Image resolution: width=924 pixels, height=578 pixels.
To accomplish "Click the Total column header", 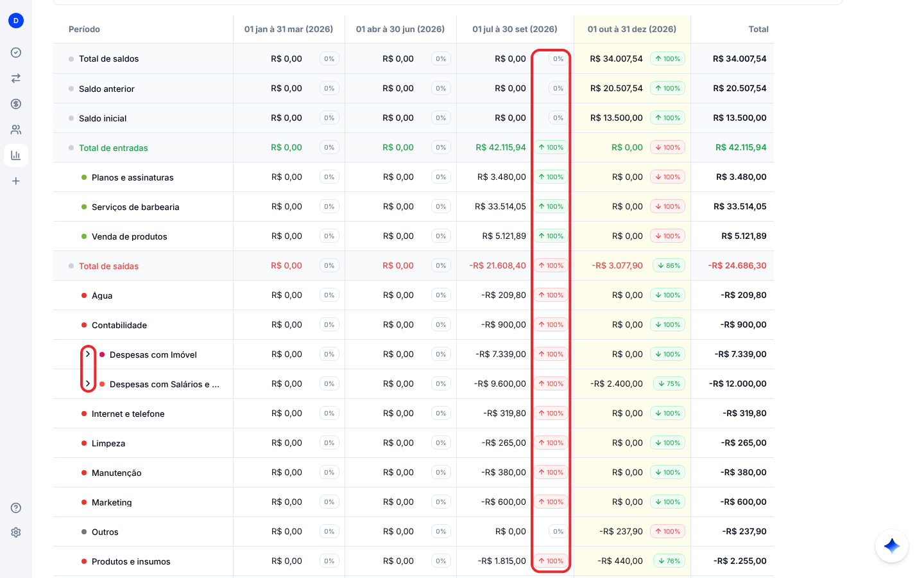I will (x=758, y=29).
